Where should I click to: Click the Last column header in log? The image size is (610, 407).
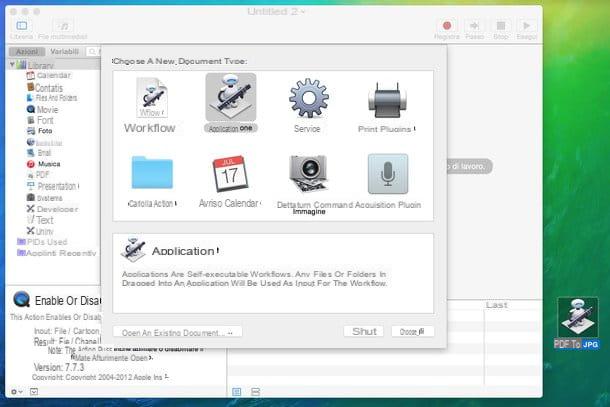pyautogui.click(x=497, y=305)
